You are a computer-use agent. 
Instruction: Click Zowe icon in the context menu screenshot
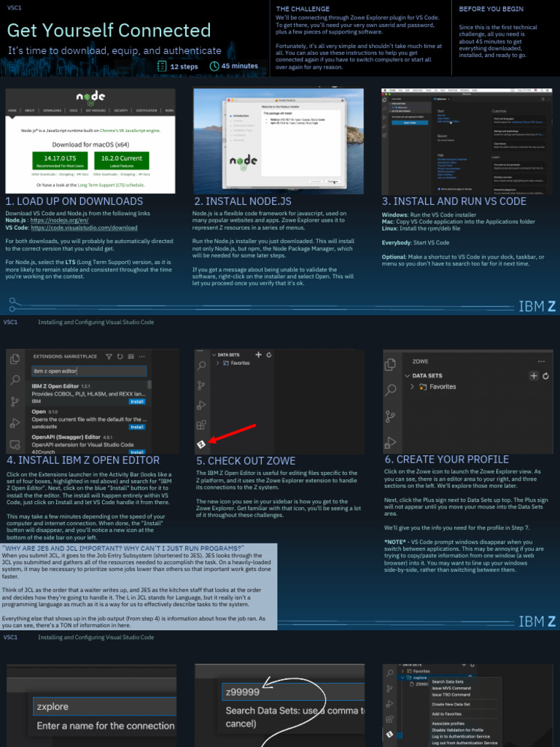[389, 735]
